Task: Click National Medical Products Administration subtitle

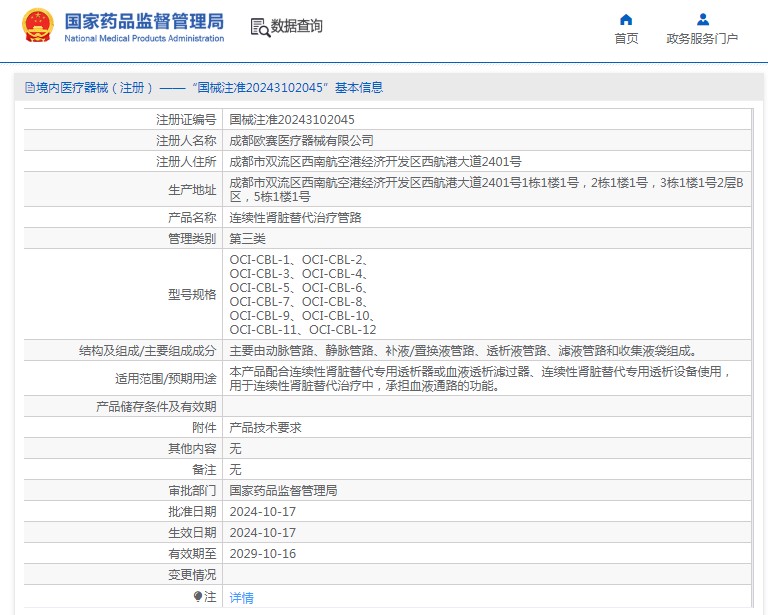Action: coord(144,38)
